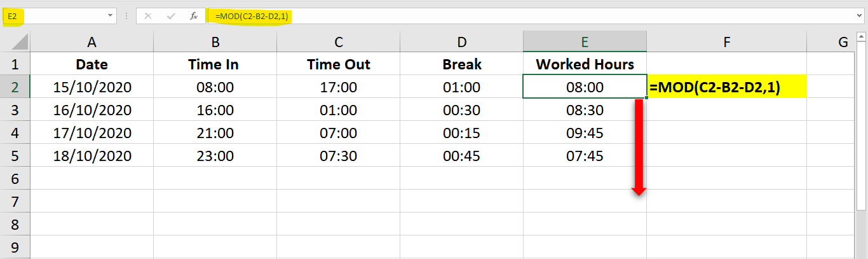Select the yellow highlighted formula cell in F2

[x=726, y=87]
